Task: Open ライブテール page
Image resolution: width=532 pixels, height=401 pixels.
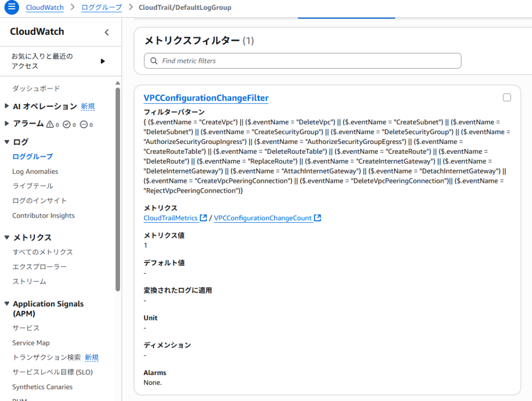Action: coord(33,186)
